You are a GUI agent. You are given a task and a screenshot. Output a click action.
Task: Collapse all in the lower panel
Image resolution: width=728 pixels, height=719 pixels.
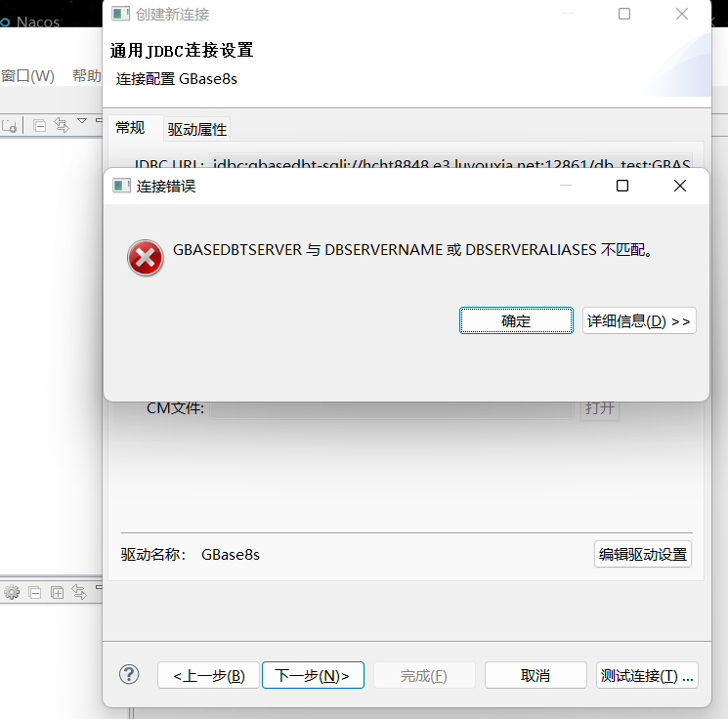point(35,593)
